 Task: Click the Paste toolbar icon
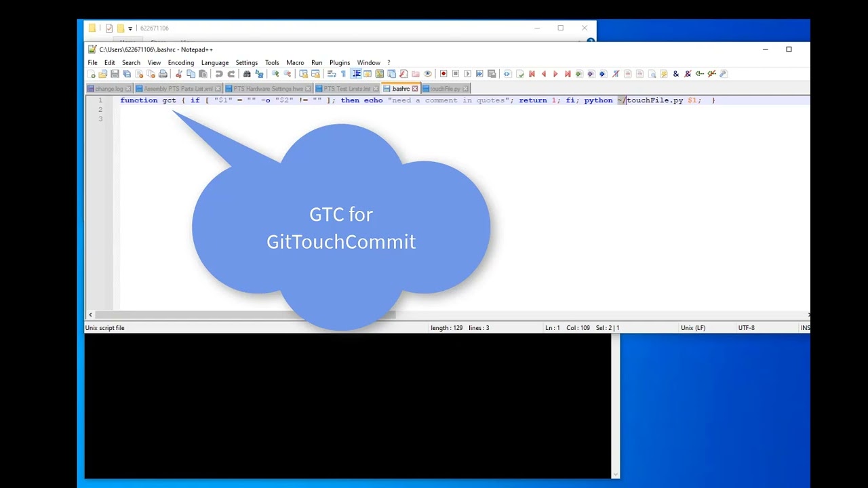[203, 74]
